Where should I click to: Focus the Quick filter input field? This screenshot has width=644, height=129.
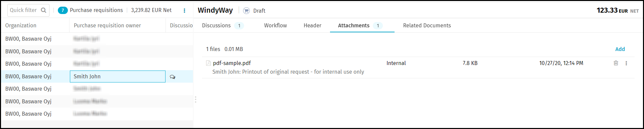pos(24,10)
